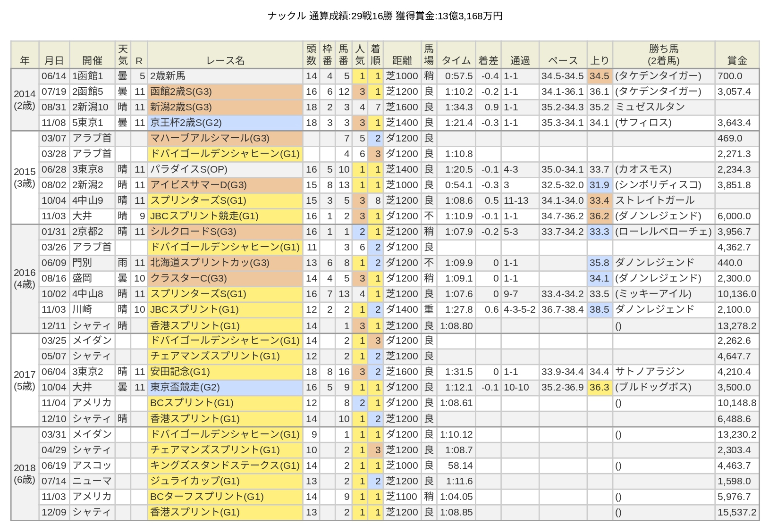Select the 安田記念(G1) race cell
Image resolution: width=769 pixels, height=532 pixels.
[225, 372]
